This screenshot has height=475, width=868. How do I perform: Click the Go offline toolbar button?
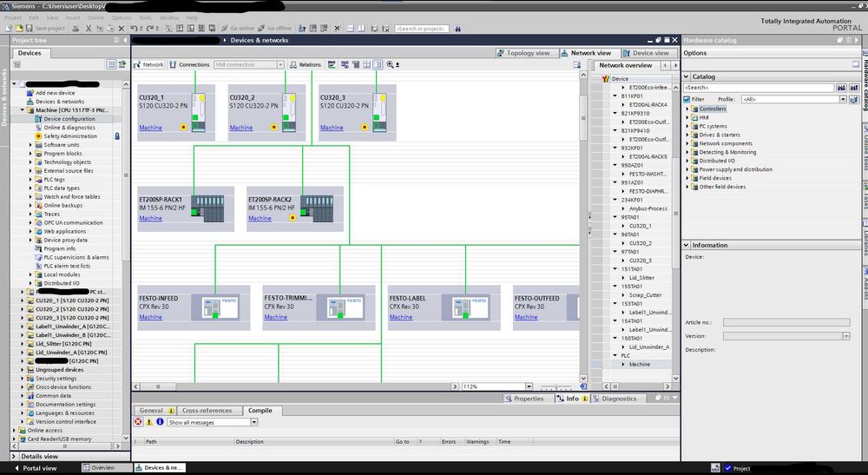tap(274, 29)
